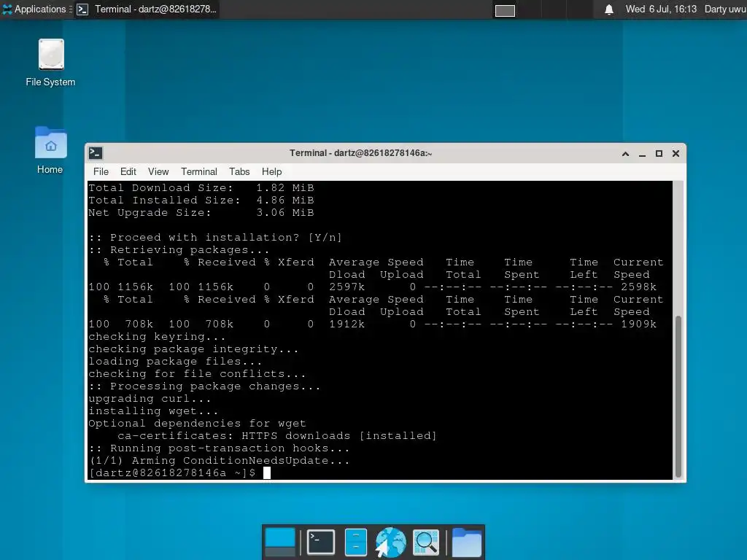747x560 pixels.
Task: Click ':: Retrieving packages...' line
Action: click(x=179, y=249)
